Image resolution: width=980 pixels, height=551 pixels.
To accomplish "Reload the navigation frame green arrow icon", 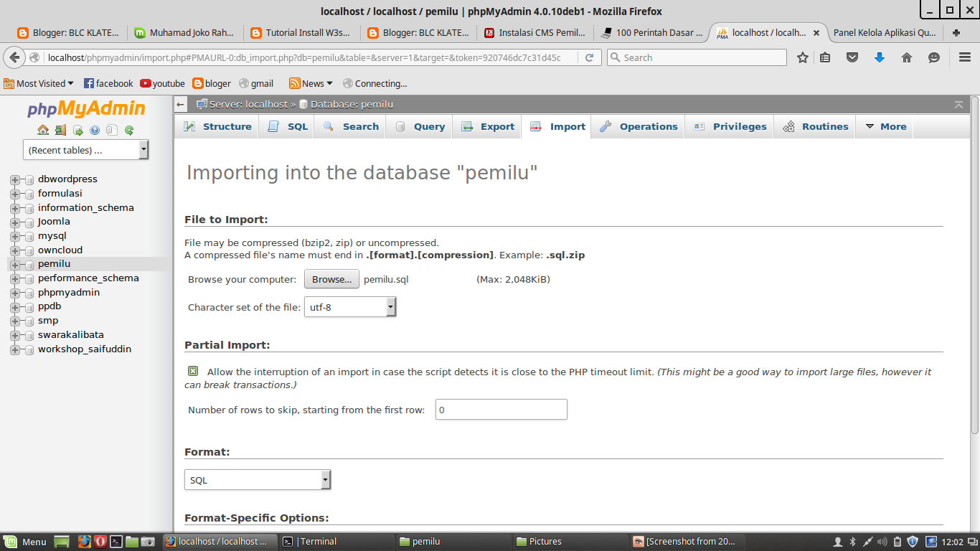I will (x=129, y=130).
